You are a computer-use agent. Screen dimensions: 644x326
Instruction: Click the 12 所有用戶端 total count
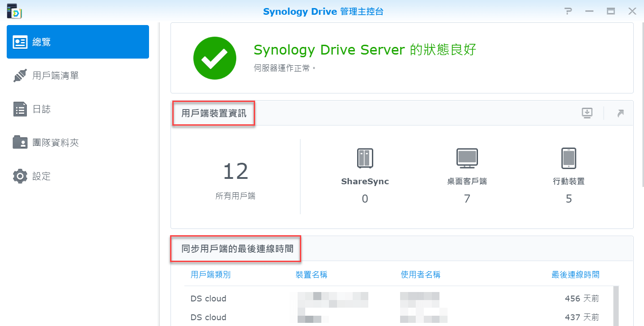tap(235, 171)
